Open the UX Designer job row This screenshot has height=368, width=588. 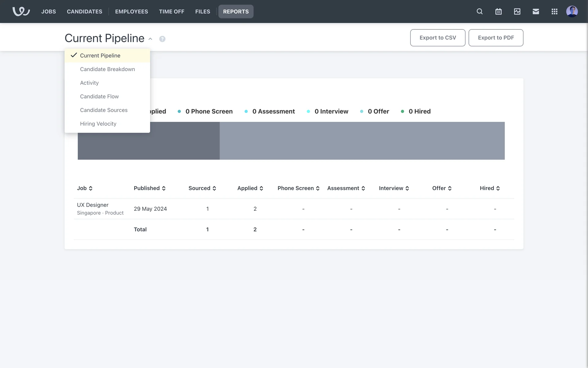click(92, 205)
